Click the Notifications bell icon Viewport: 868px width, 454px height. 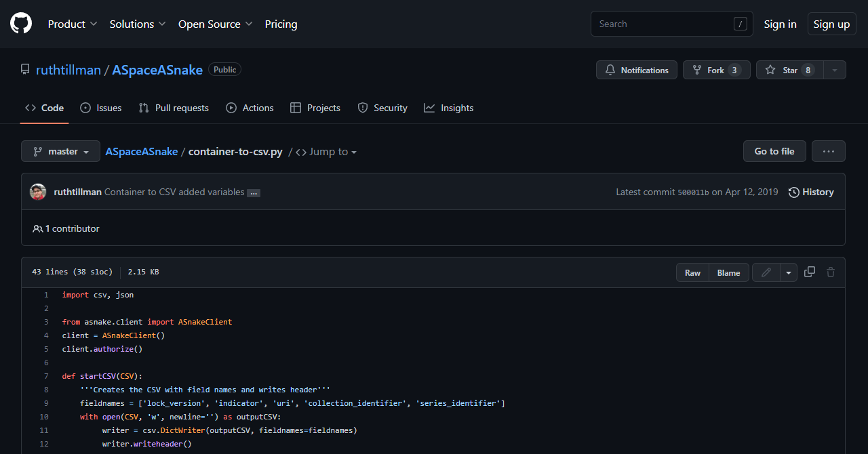[x=610, y=70]
